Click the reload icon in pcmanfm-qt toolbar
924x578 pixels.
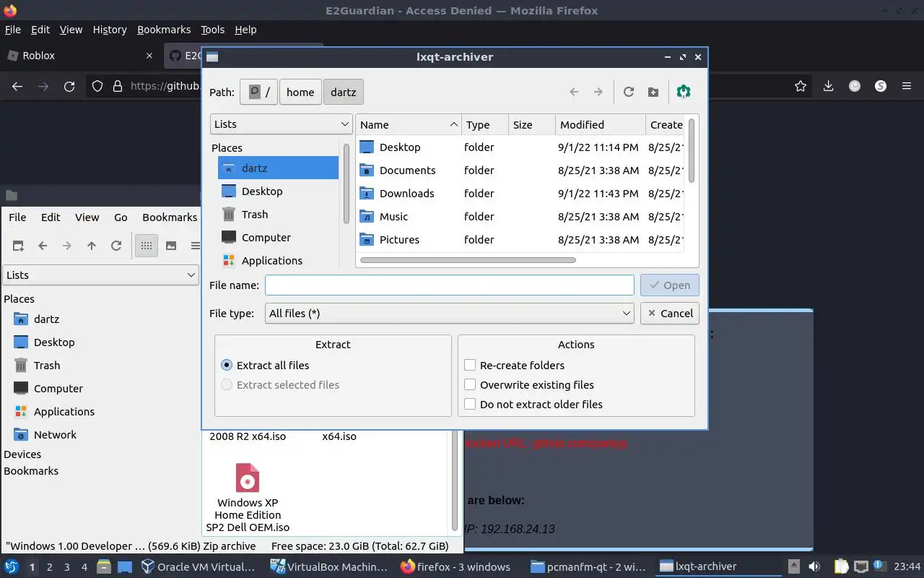coord(116,246)
